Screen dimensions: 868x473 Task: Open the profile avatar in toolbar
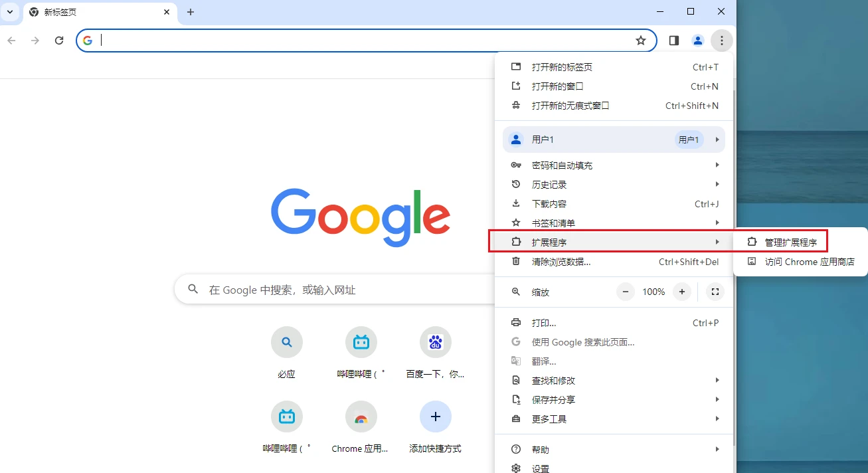pyautogui.click(x=698, y=41)
